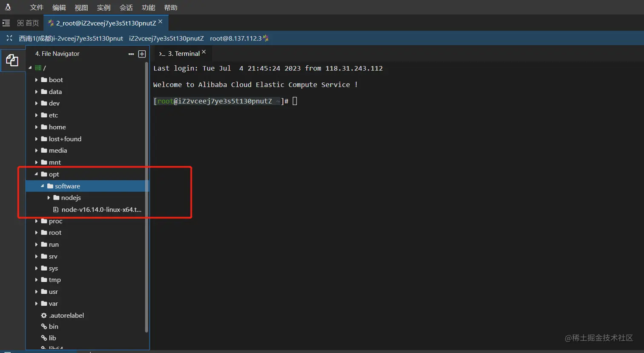Click the Linux penguin logo icon
644x353 pixels.
pos(8,7)
